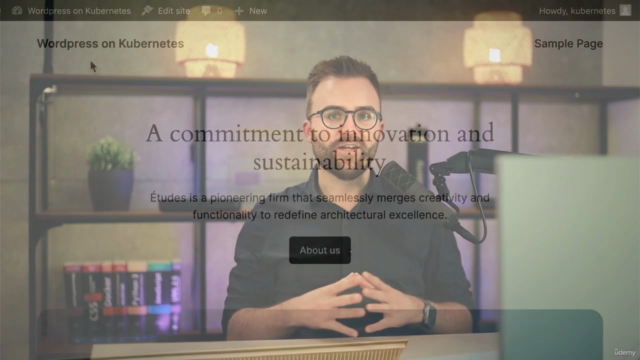Click the rounded banner image below About us
The width and height of the screenshot is (640, 360).
(320, 335)
